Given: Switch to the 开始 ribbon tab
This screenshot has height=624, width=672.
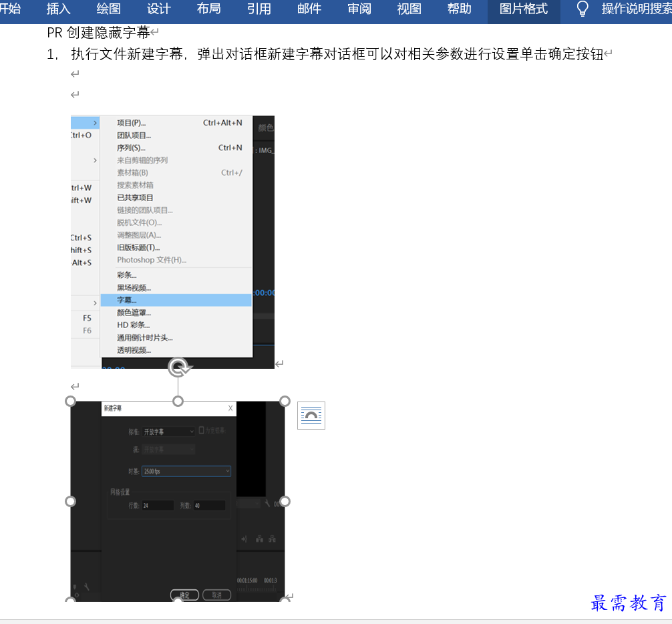Looking at the screenshot, I should point(9,9).
